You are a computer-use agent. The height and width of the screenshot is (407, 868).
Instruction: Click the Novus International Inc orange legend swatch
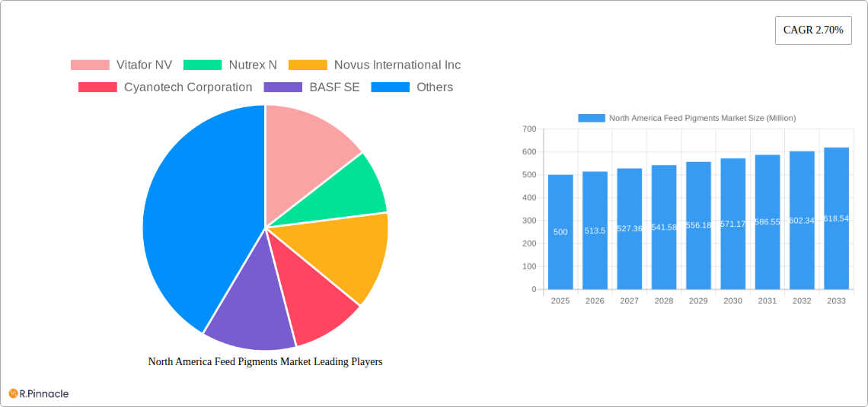(308, 65)
